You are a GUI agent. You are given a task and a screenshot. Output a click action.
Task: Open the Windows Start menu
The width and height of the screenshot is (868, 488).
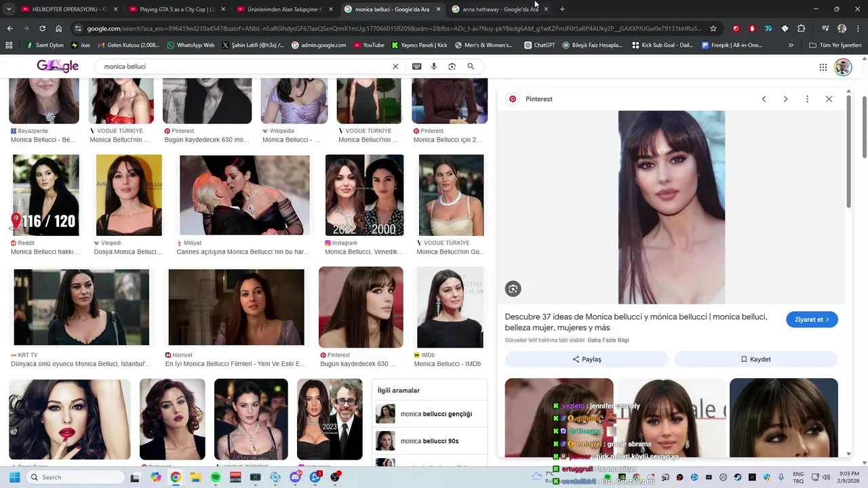(x=14, y=477)
